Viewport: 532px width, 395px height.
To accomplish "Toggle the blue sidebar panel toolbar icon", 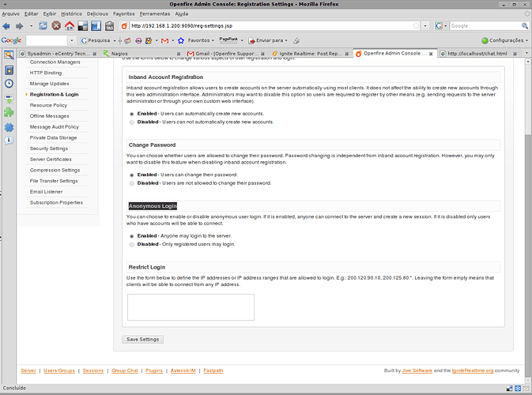I will coord(96,26).
